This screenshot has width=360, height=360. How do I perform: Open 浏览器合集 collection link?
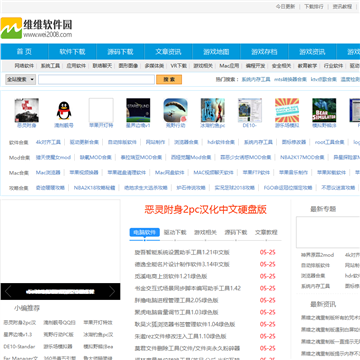[186, 142]
